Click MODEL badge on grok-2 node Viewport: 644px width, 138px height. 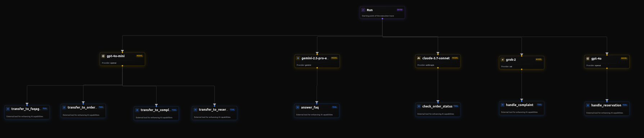coord(539,60)
